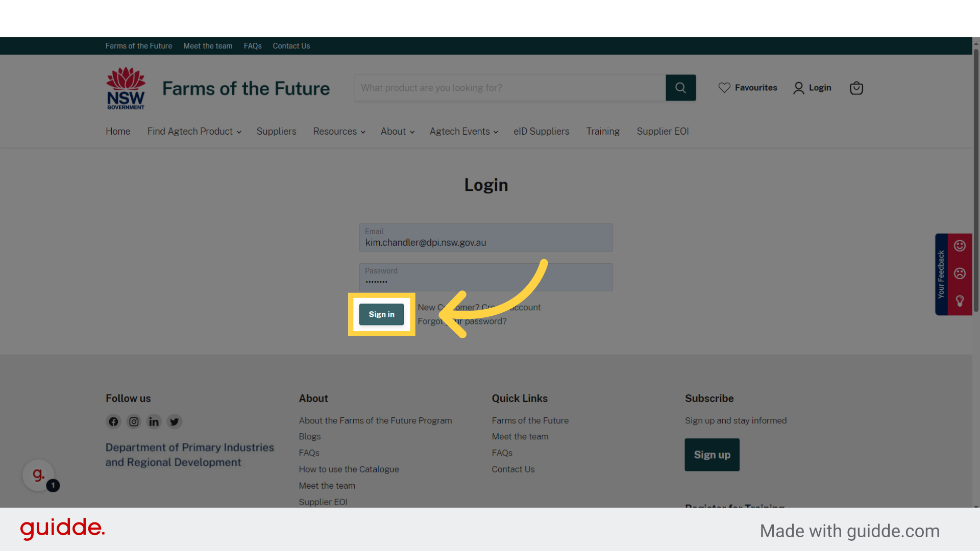Click the Farms of the Future site title
The image size is (980, 551).
pos(246,89)
